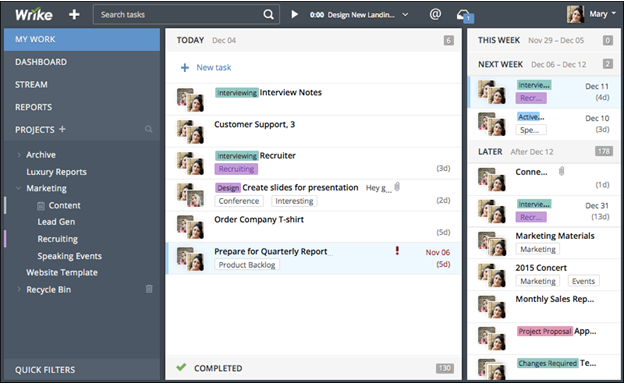Open the cloud notifications icon
Image resolution: width=625 pixels, height=384 pixels.
coord(465,16)
